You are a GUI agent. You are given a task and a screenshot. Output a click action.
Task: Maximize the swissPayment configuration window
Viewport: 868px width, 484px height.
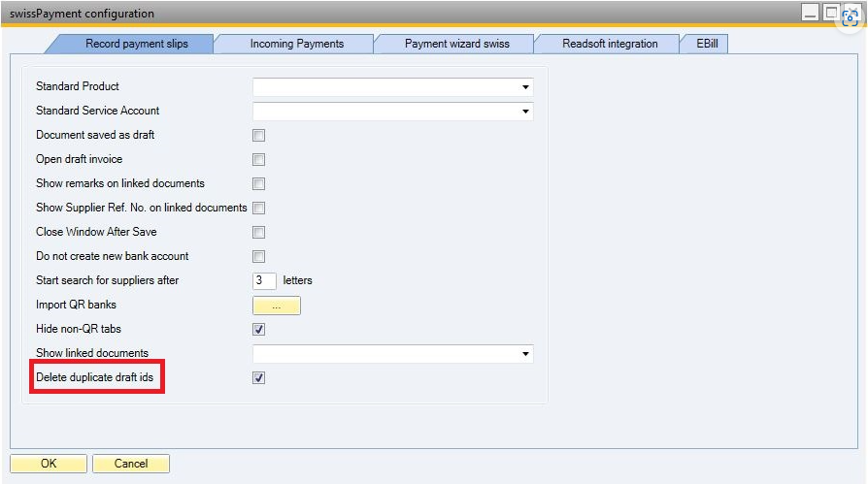pos(831,13)
